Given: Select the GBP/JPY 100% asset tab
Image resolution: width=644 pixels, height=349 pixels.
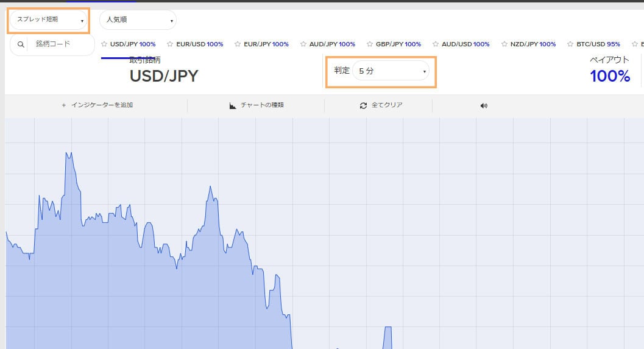Looking at the screenshot, I should pyautogui.click(x=398, y=44).
